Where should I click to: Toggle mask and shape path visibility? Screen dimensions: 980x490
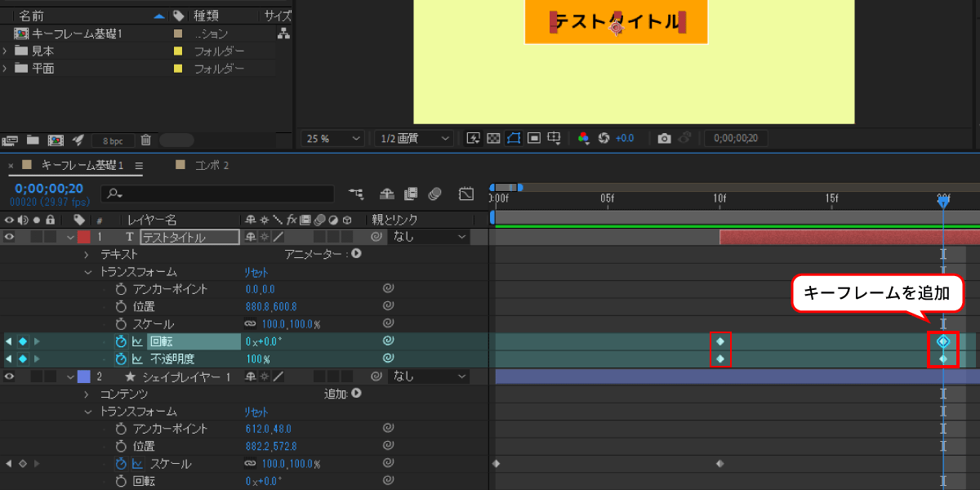[514, 138]
